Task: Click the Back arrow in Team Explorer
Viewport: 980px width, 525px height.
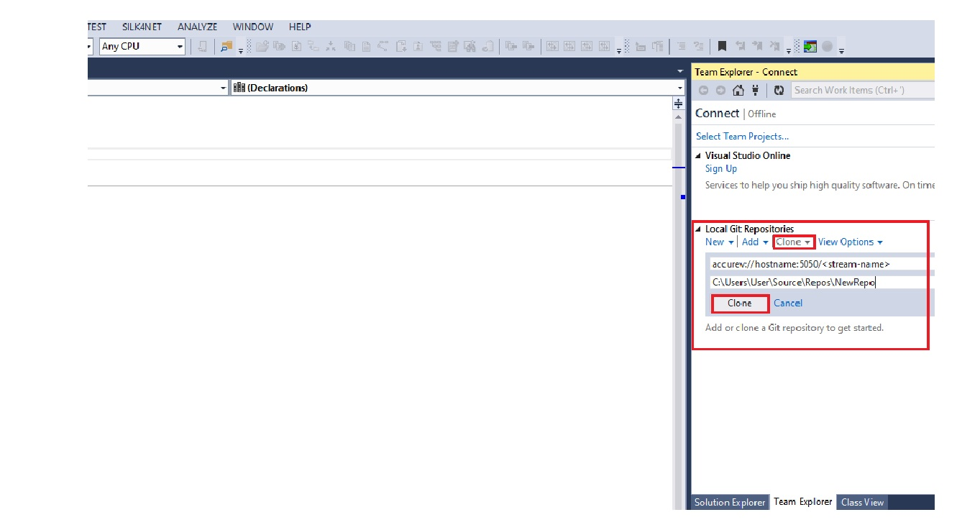Action: click(703, 91)
